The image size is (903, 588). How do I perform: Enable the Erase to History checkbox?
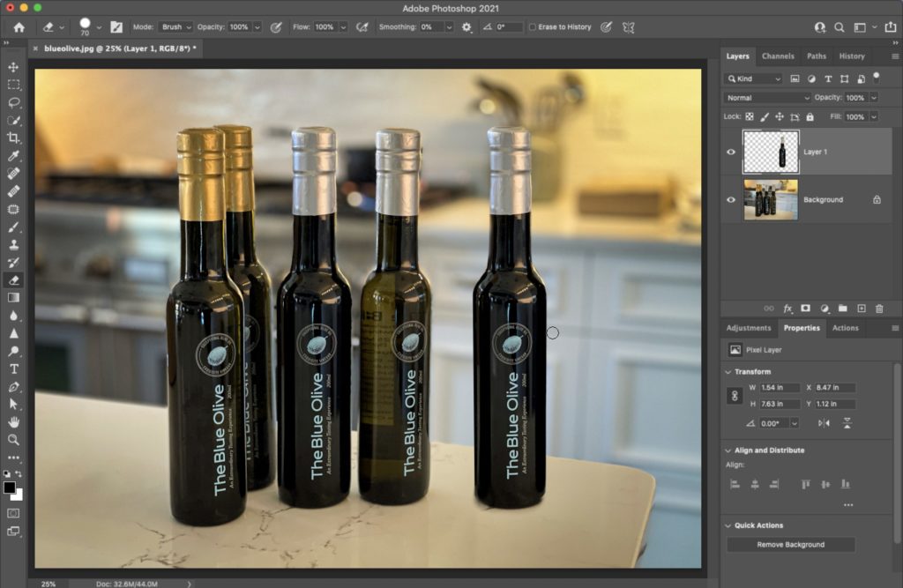tap(533, 27)
